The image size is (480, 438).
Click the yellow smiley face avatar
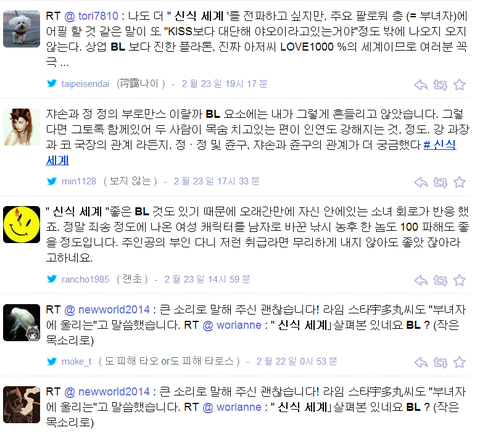pyautogui.click(x=21, y=224)
